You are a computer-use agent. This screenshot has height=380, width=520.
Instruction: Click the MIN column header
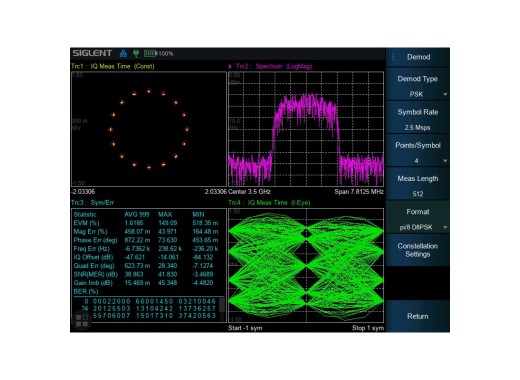click(198, 215)
